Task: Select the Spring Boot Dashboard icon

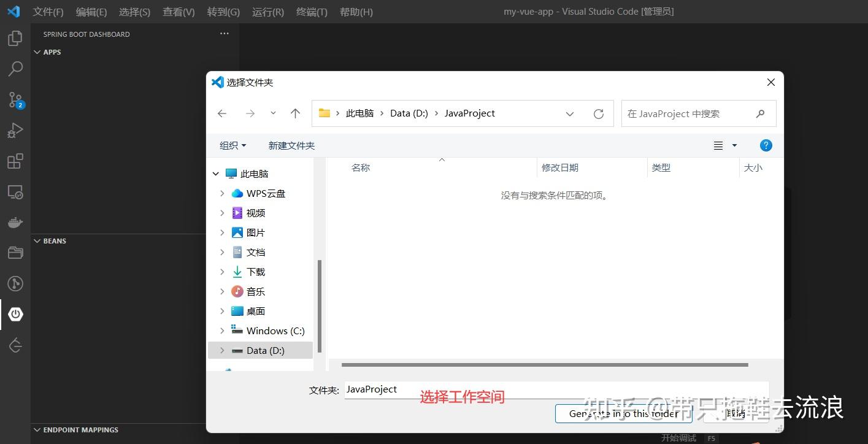Action: (15, 314)
